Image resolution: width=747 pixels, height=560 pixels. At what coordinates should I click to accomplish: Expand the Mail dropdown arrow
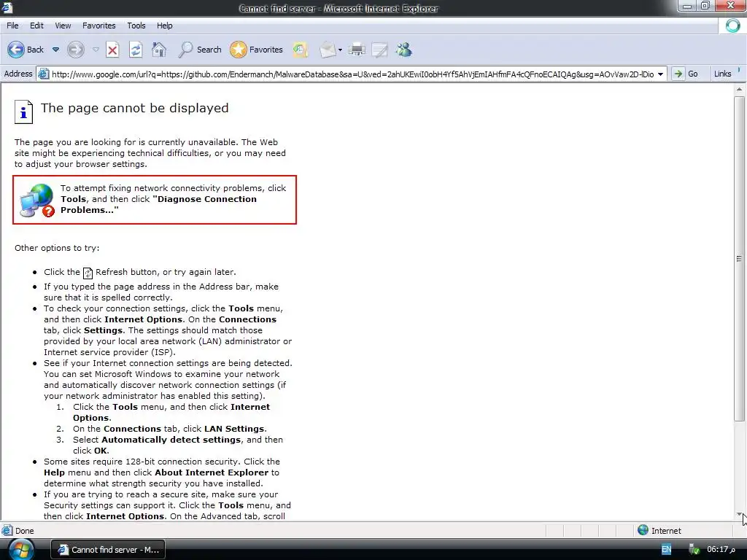pyautogui.click(x=340, y=50)
